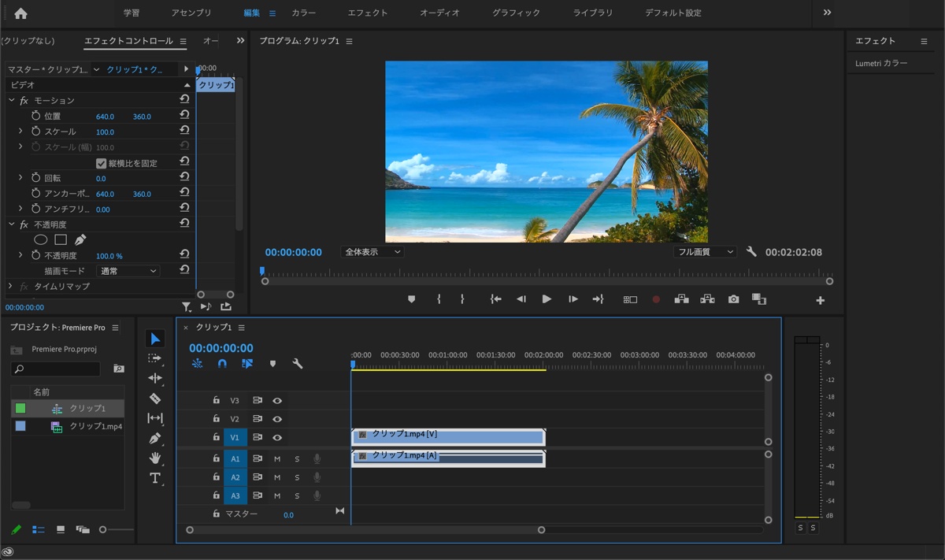Toggle Linked Selection in timeline
Viewport: 945px width, 560px height.
[247, 364]
